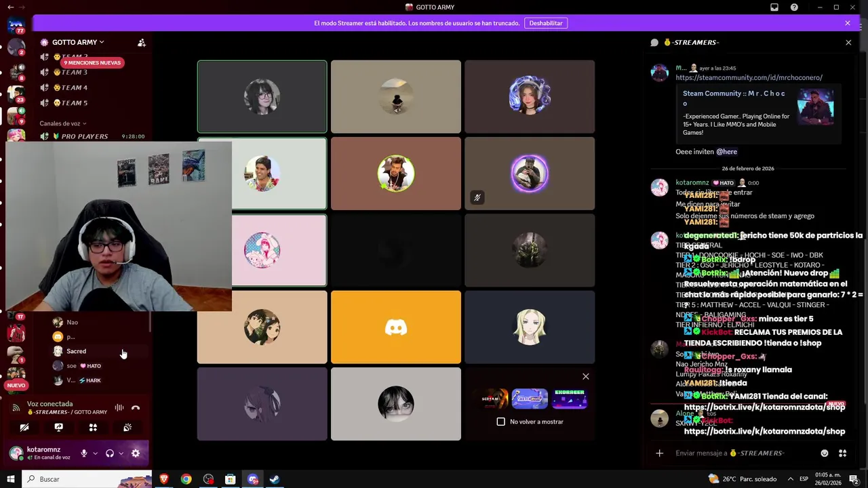Join the TEAM 3 voice channel
Screen dimensions: 868x488
click(x=92, y=73)
